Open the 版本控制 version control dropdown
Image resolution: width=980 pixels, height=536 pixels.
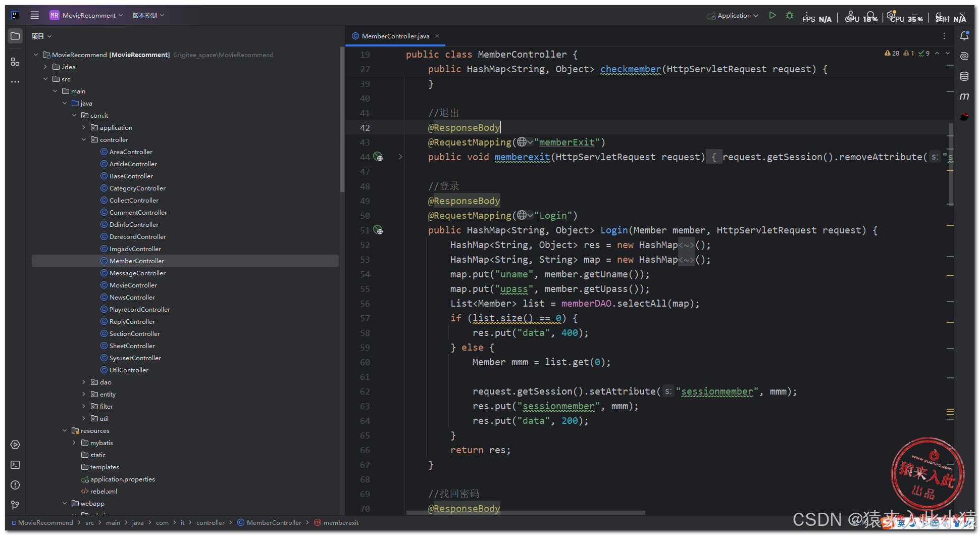tap(148, 15)
